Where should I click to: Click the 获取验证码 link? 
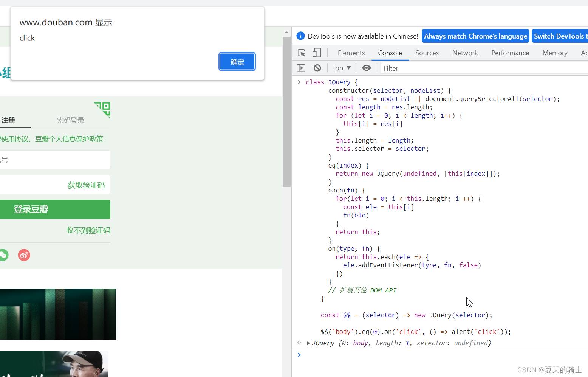[86, 185]
